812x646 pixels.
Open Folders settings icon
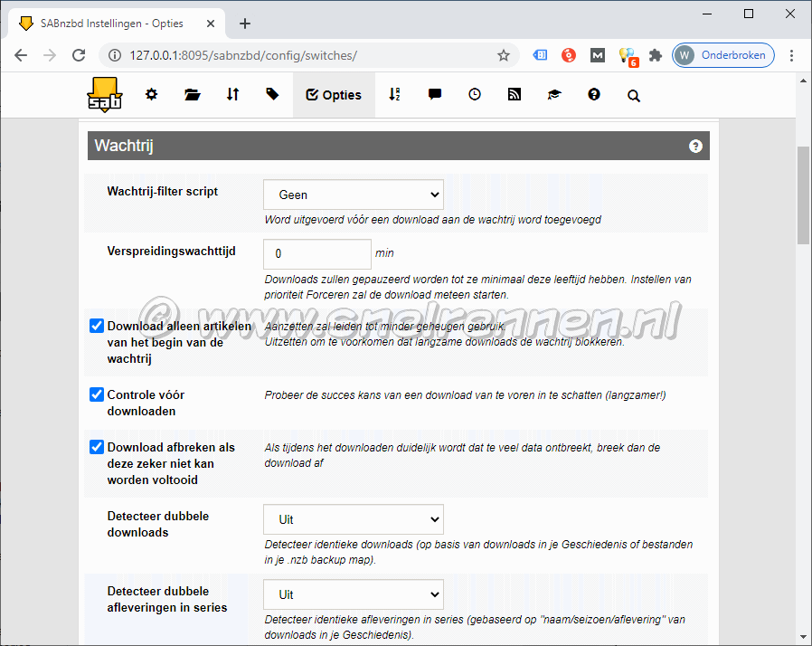click(x=192, y=94)
